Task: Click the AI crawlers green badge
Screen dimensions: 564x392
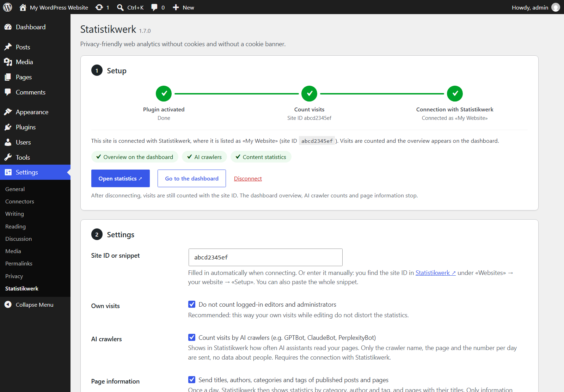Action: pyautogui.click(x=204, y=157)
